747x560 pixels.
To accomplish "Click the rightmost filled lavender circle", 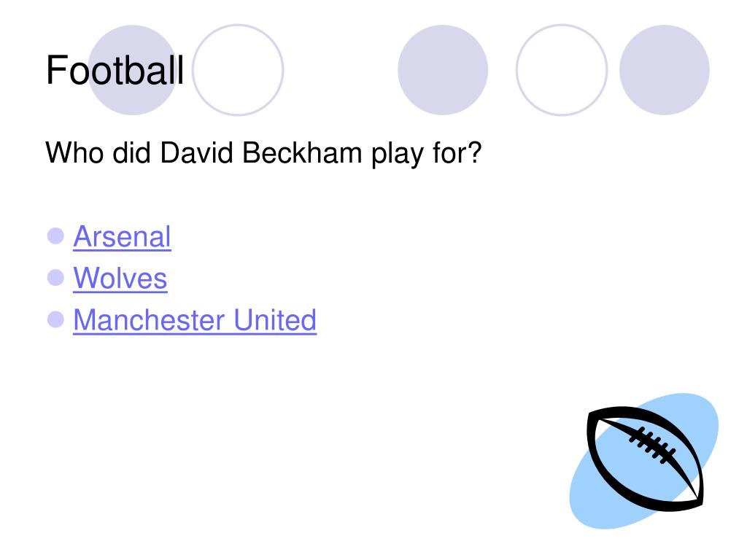I will tap(664, 70).
